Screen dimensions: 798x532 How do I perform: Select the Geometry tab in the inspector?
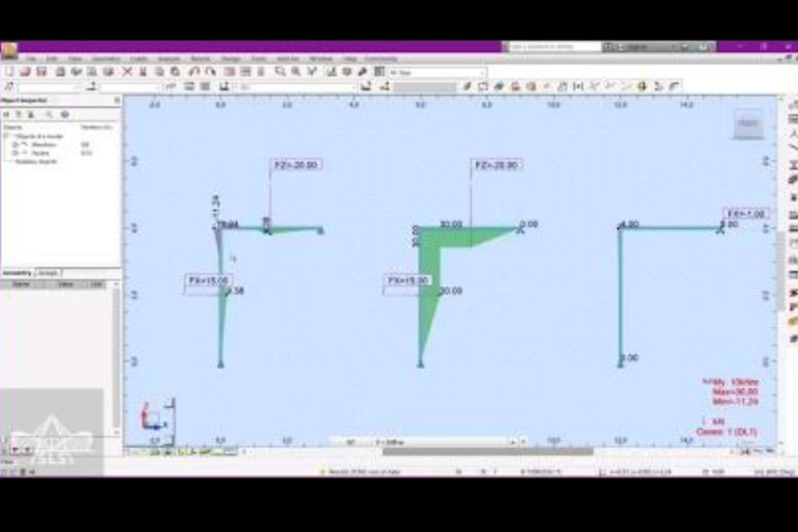[x=17, y=273]
